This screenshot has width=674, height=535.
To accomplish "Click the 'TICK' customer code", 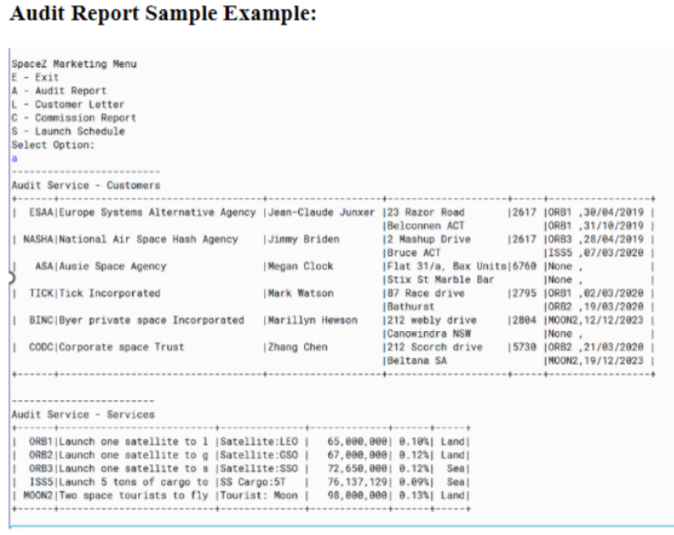I will (41, 293).
